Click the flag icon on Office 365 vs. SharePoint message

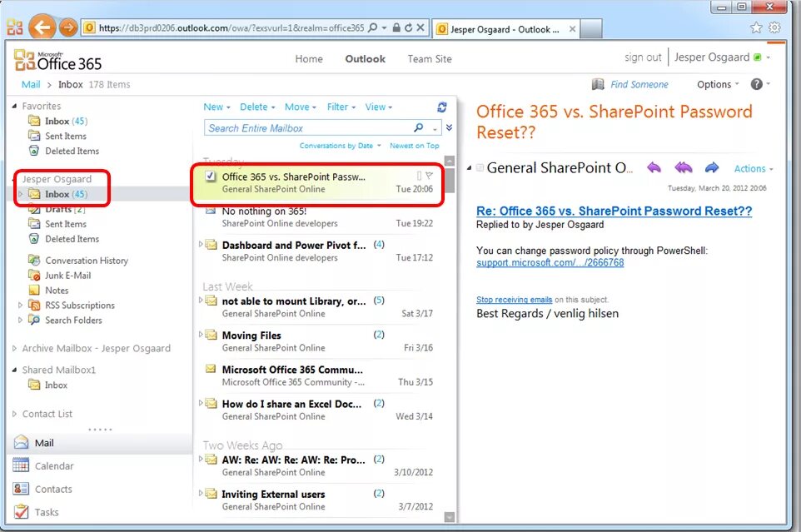pyautogui.click(x=429, y=176)
